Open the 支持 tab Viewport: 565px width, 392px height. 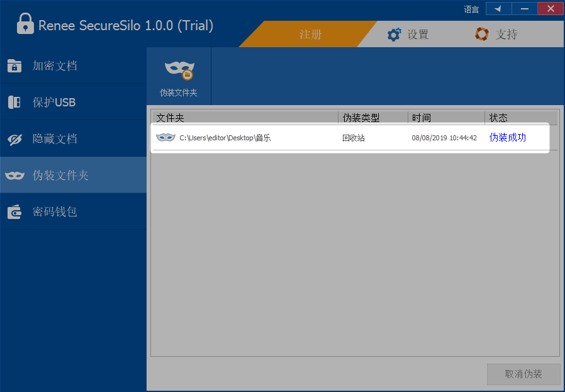[497, 34]
